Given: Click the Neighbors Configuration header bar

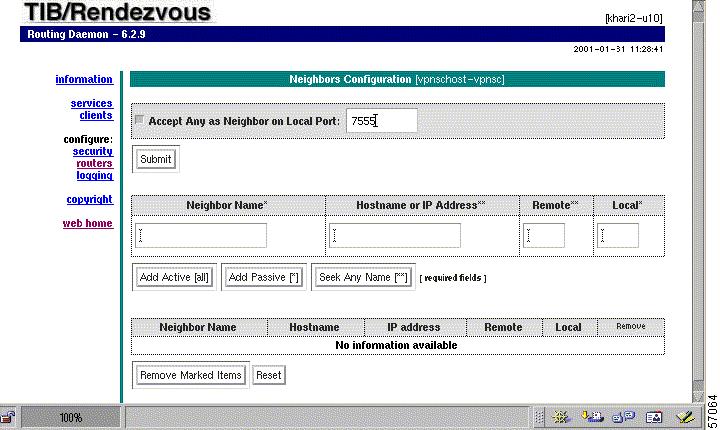Looking at the screenshot, I should pos(397,79).
